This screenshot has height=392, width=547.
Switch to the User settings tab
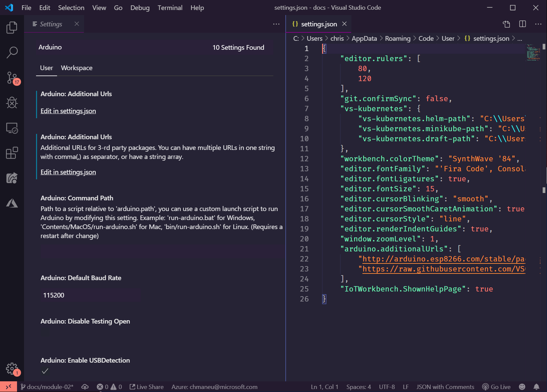coord(46,68)
